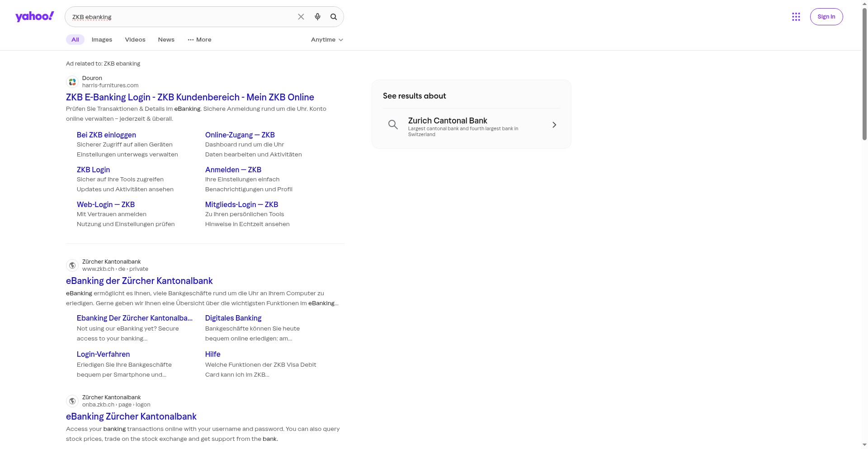Click magnifier icon beside Zurich Cantonal Bank

(x=393, y=125)
